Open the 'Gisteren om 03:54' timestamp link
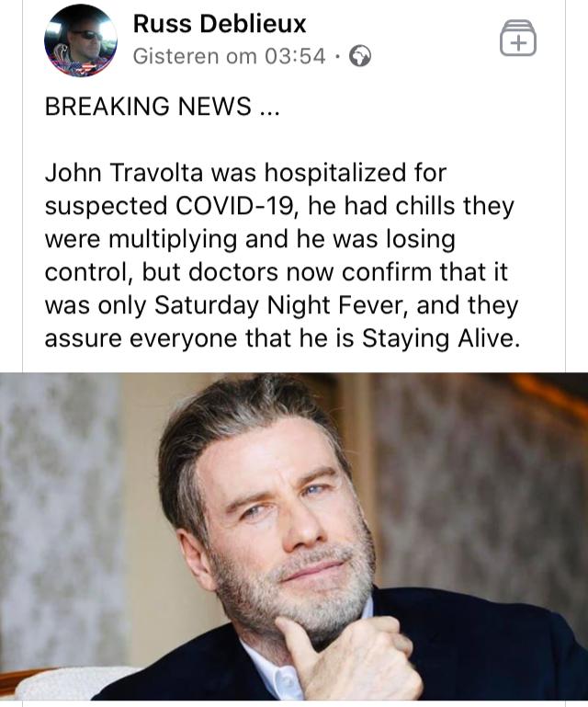The width and height of the screenshot is (588, 707). (x=229, y=56)
